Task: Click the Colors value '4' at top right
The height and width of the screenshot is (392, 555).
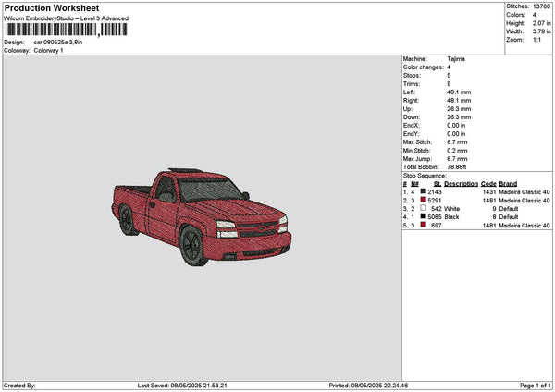Action: tap(534, 15)
